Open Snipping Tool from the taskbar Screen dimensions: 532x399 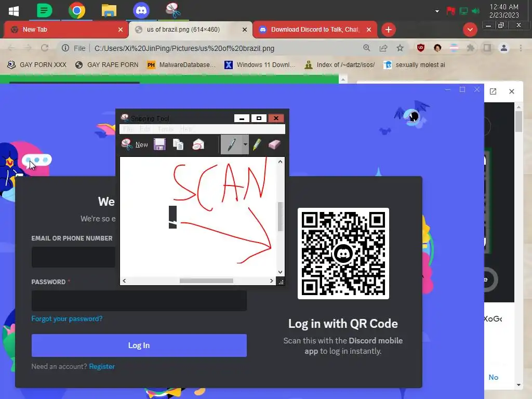(x=173, y=11)
